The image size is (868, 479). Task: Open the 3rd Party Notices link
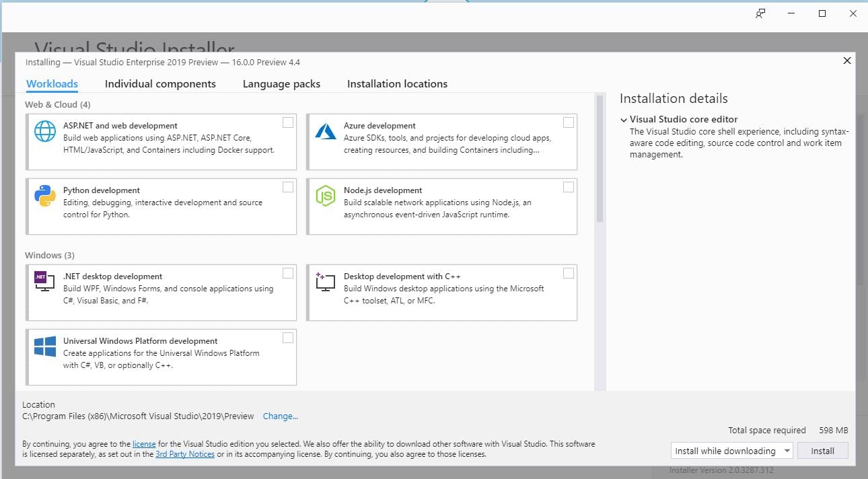[185, 454]
